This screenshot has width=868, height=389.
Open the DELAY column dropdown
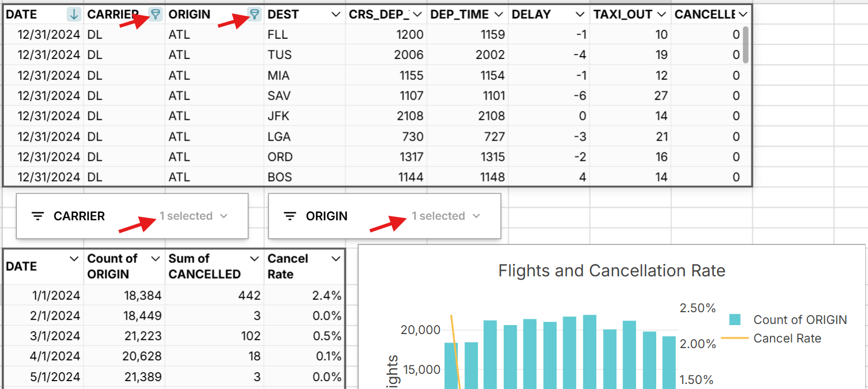click(579, 14)
